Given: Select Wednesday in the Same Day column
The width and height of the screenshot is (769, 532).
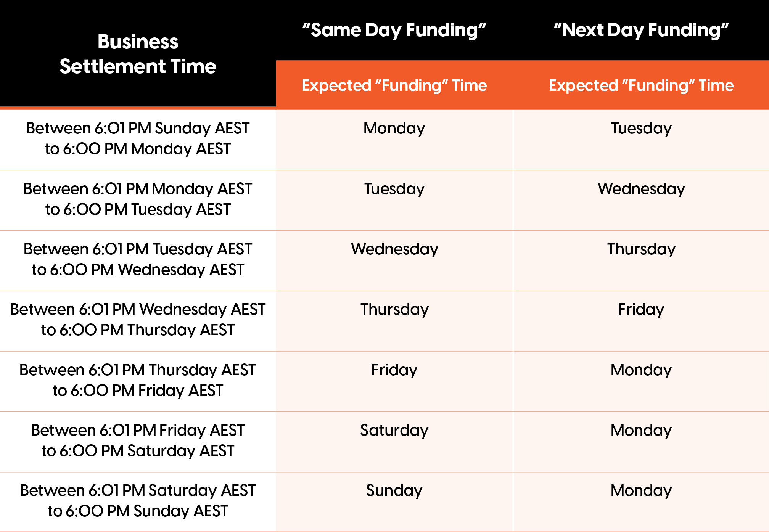Looking at the screenshot, I should pos(394,249).
